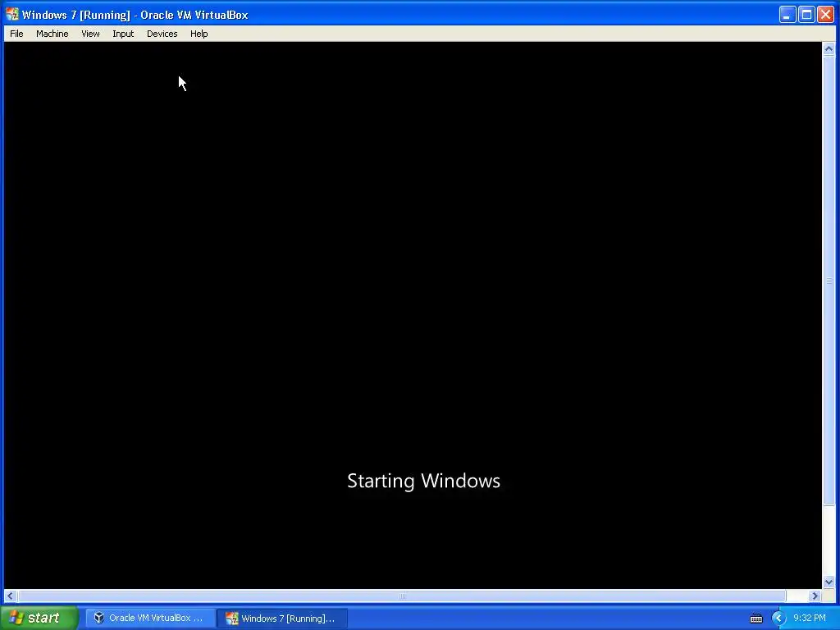This screenshot has width=840, height=630.
Task: Click the 9:32 PM clock
Action: click(x=809, y=618)
